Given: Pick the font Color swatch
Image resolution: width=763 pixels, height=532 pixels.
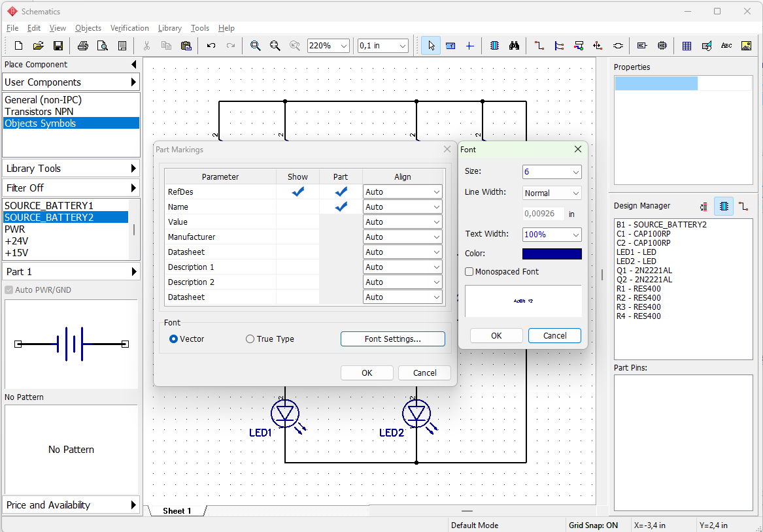Looking at the screenshot, I should (552, 254).
